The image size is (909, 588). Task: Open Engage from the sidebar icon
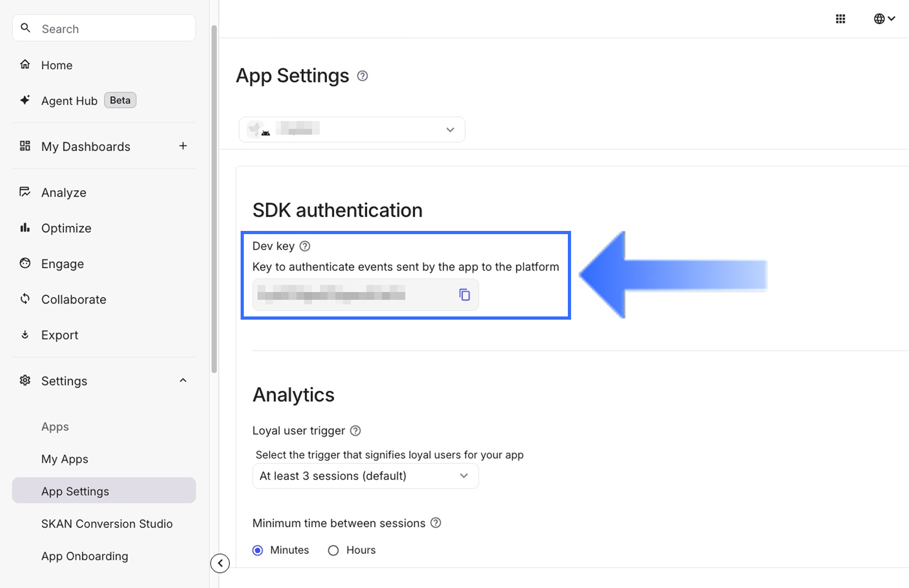tap(25, 263)
